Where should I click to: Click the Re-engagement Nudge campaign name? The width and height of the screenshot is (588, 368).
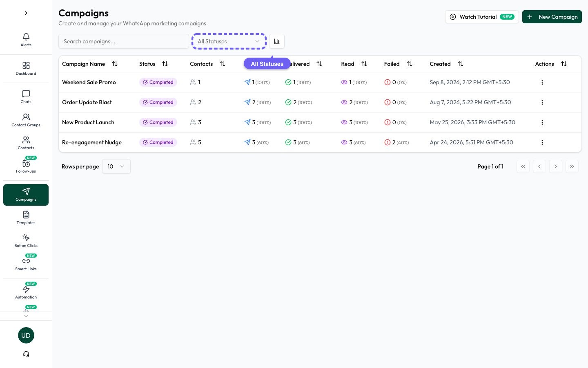pos(92,142)
